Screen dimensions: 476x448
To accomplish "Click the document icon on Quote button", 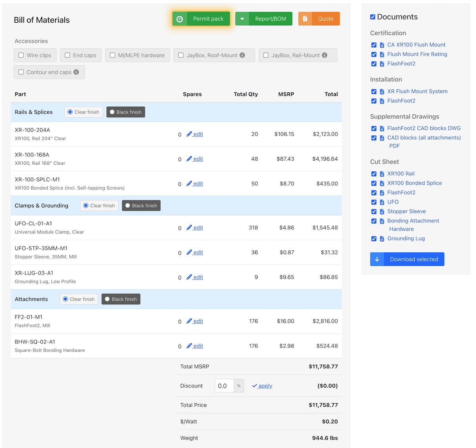I will (305, 19).
